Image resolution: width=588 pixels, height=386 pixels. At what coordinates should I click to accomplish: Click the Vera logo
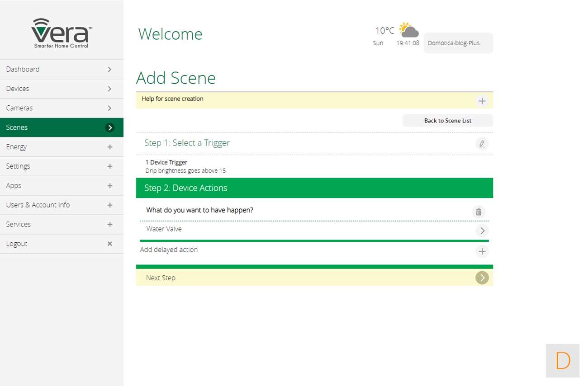pos(62,33)
